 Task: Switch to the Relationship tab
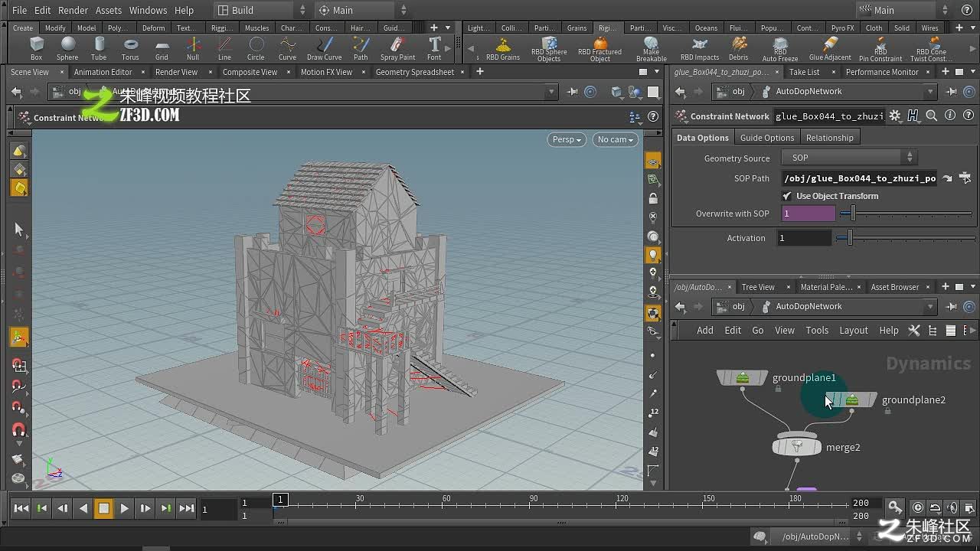tap(829, 138)
